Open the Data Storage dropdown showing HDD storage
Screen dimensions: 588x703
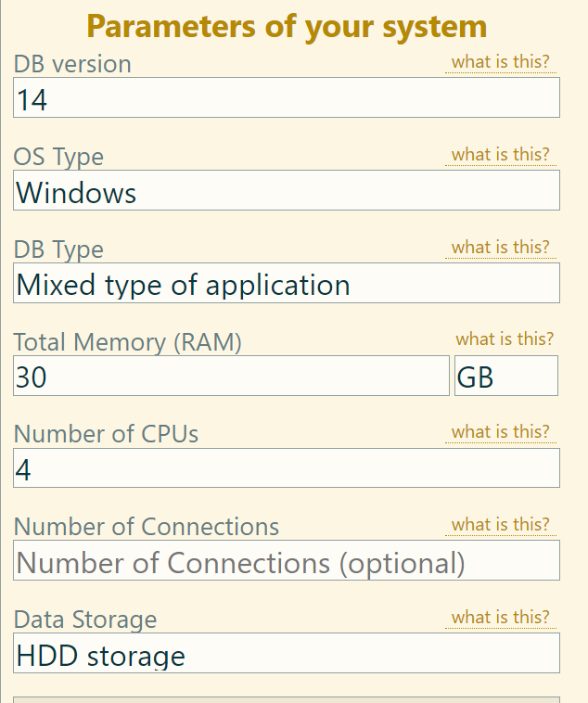(286, 654)
